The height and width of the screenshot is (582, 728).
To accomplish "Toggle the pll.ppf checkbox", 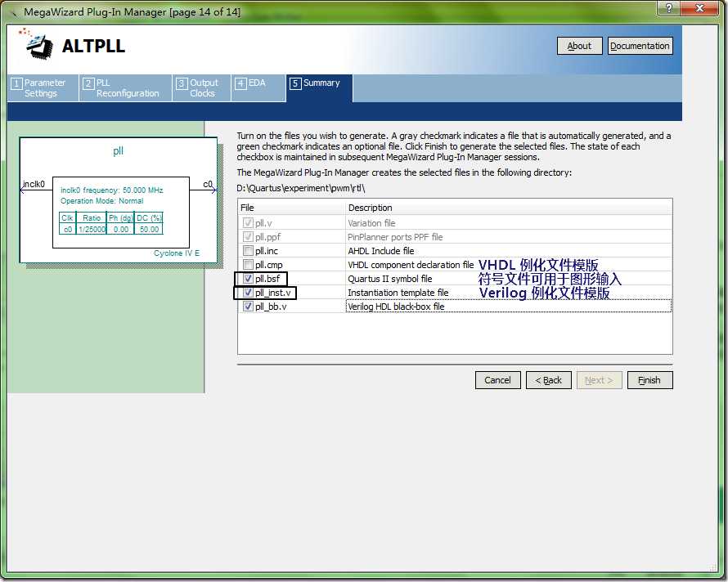I will coord(248,237).
